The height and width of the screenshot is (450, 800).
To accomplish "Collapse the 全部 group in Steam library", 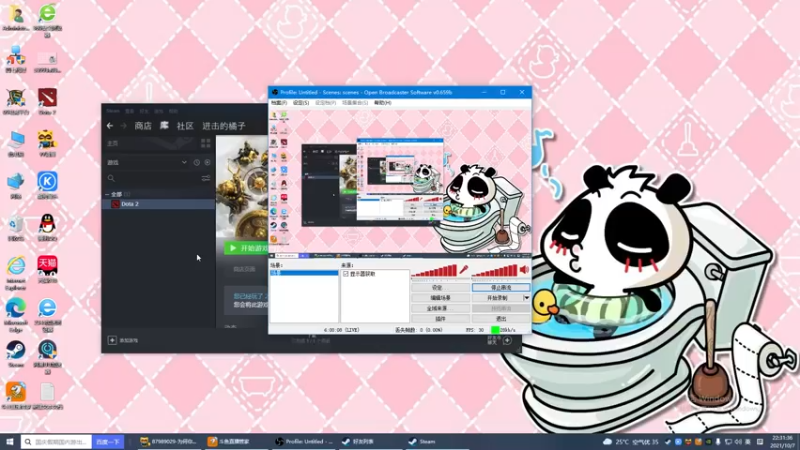I will point(107,194).
